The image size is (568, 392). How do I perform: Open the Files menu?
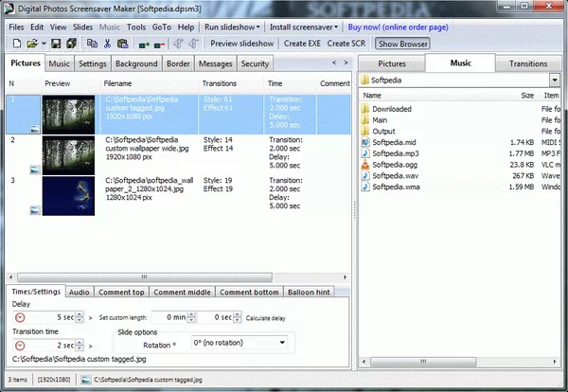pyautogui.click(x=16, y=27)
